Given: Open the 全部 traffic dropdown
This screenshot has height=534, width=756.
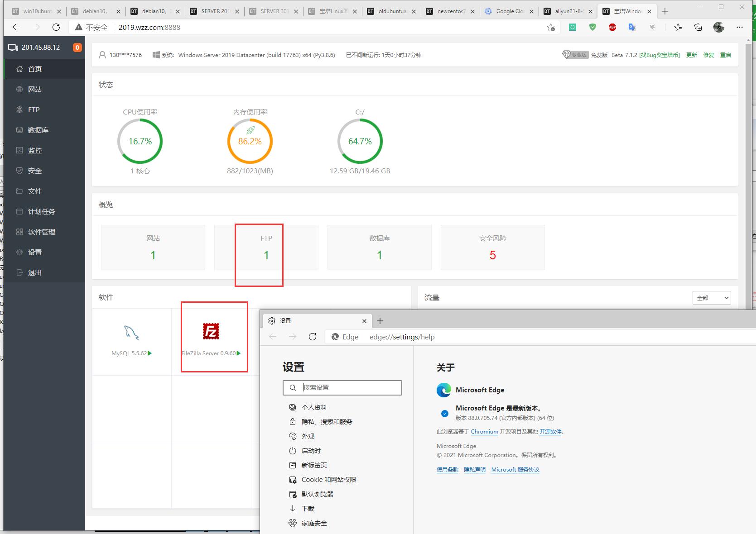Looking at the screenshot, I should pyautogui.click(x=712, y=298).
